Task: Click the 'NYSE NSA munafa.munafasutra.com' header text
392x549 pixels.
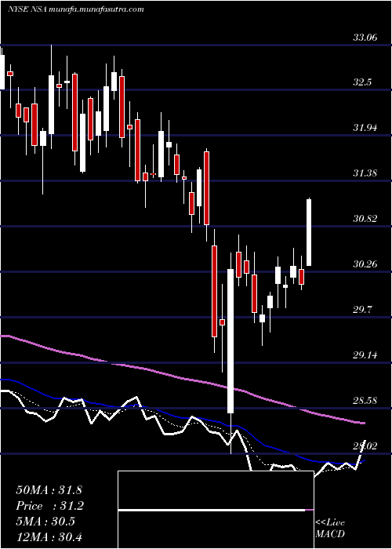Action: [76, 9]
